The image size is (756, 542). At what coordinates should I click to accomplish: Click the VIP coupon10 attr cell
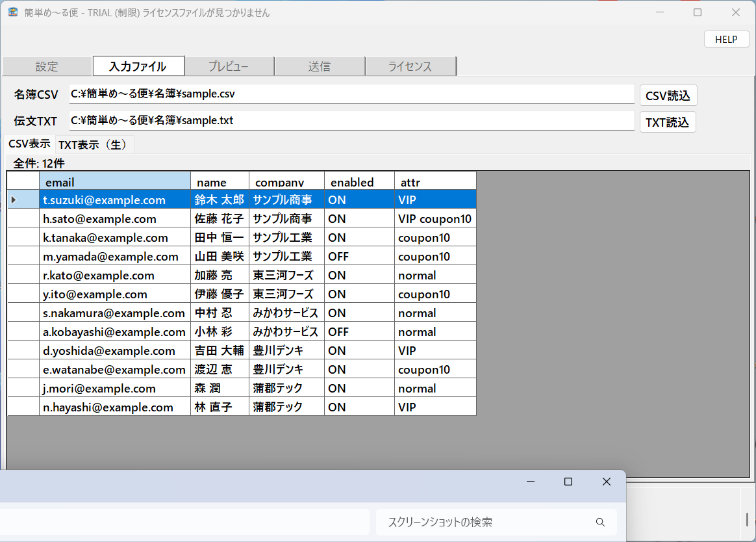[435, 219]
